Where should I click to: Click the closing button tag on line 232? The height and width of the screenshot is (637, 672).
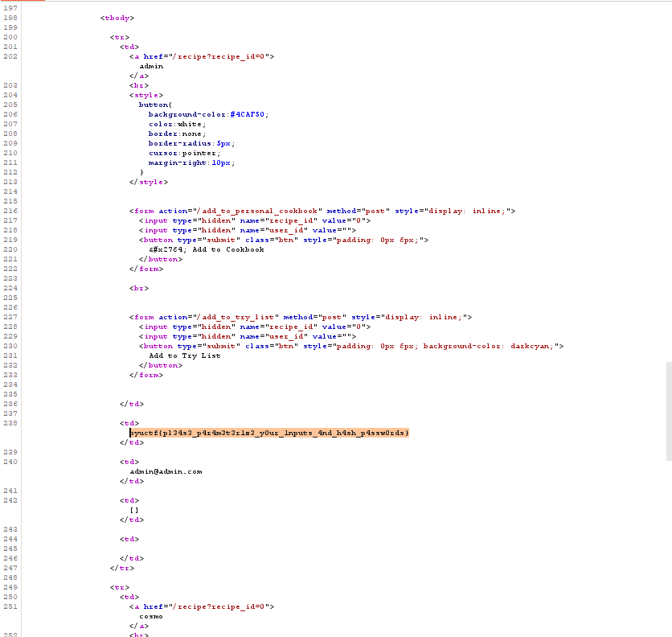pyautogui.click(x=161, y=365)
